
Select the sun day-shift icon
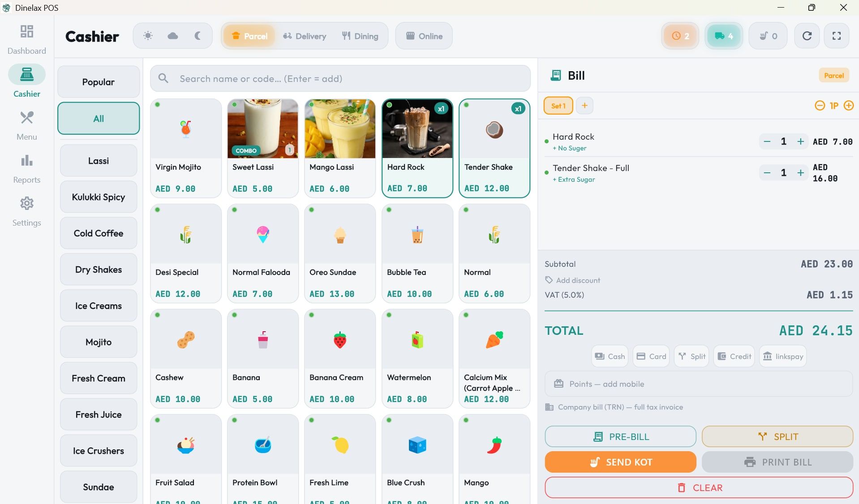pyautogui.click(x=148, y=36)
